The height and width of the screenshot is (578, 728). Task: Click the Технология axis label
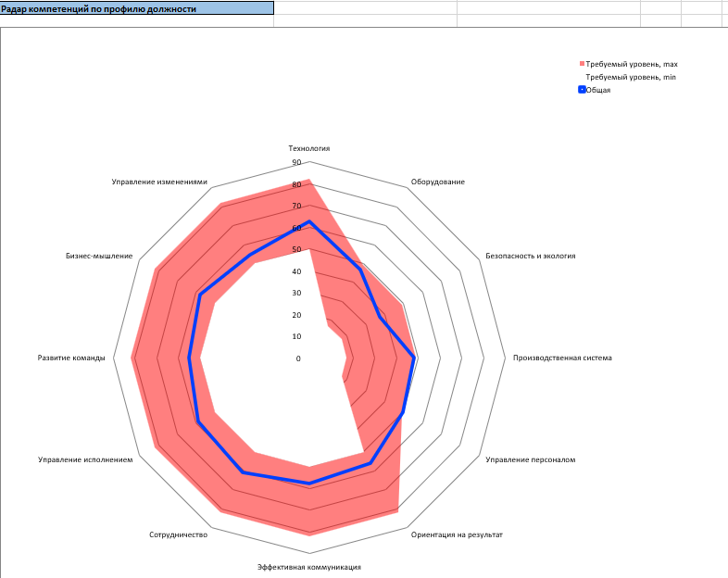coord(309,148)
